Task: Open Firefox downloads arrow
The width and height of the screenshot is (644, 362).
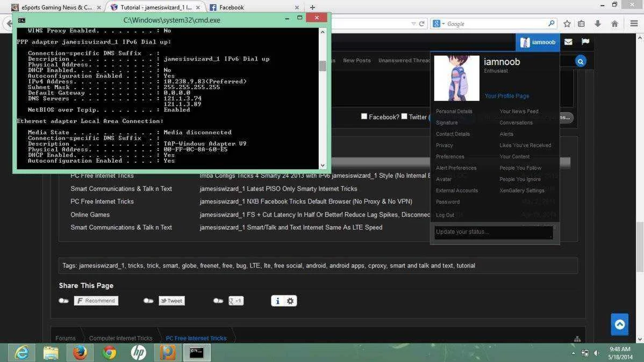Action: 598,24
